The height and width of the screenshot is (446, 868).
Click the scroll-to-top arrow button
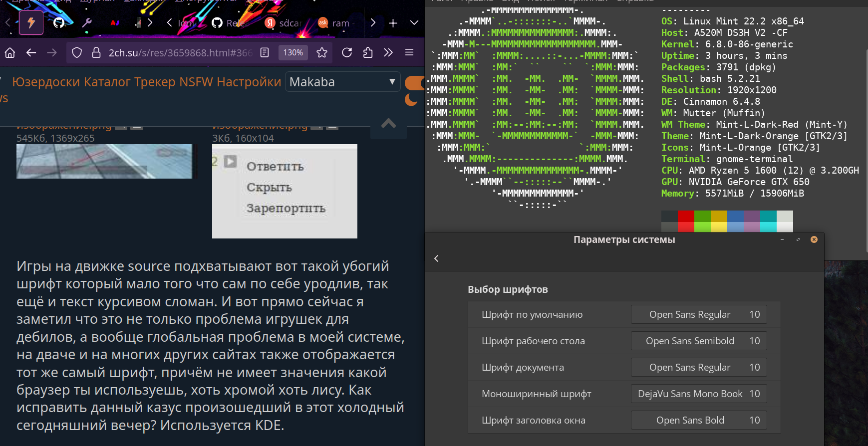(388, 124)
